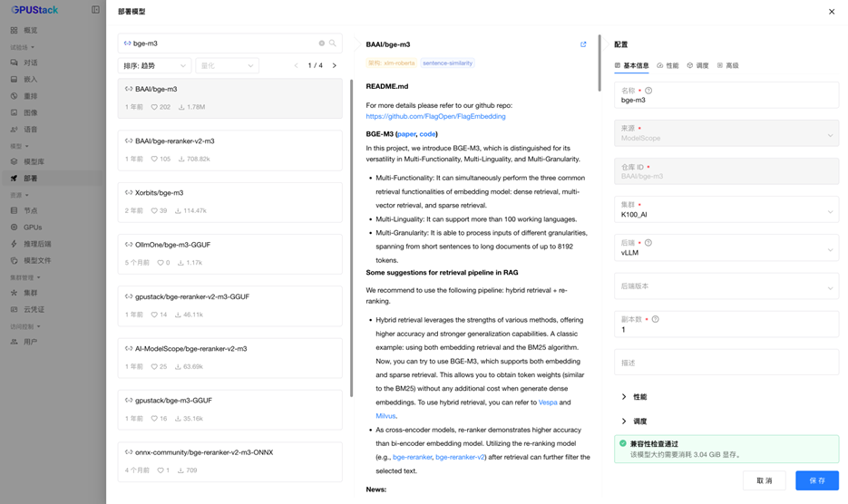
Task: Show help tooltip icon beside 后端
Action: [x=648, y=243]
